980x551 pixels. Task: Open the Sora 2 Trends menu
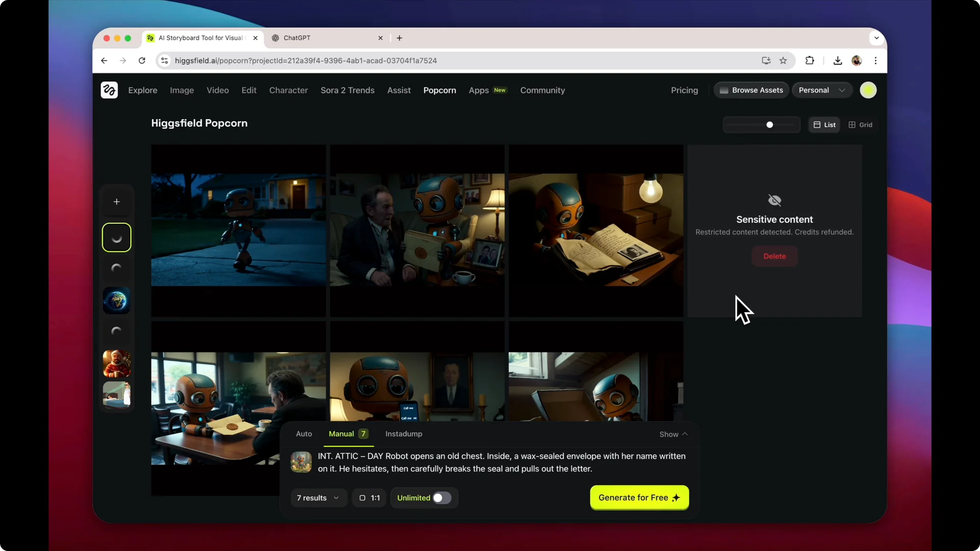coord(347,90)
